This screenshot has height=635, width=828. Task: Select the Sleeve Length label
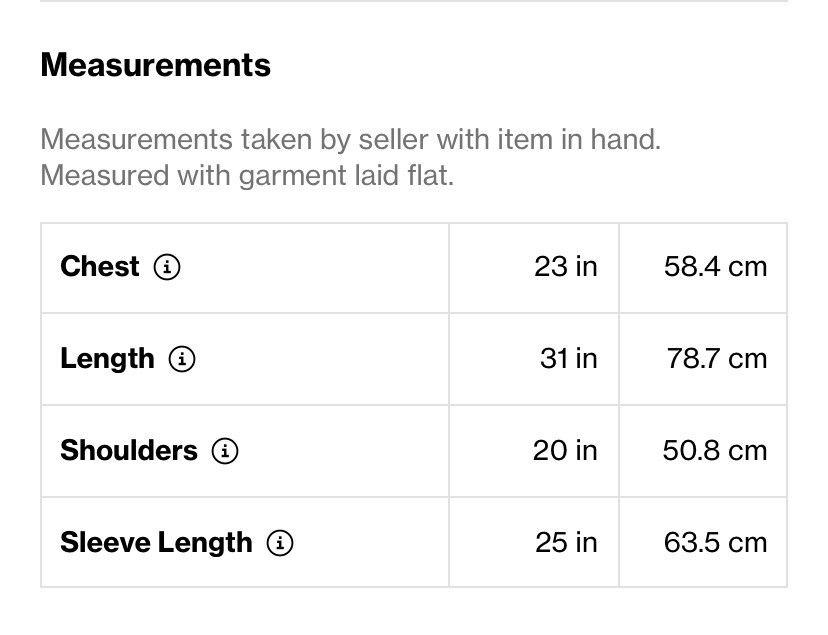(x=156, y=543)
